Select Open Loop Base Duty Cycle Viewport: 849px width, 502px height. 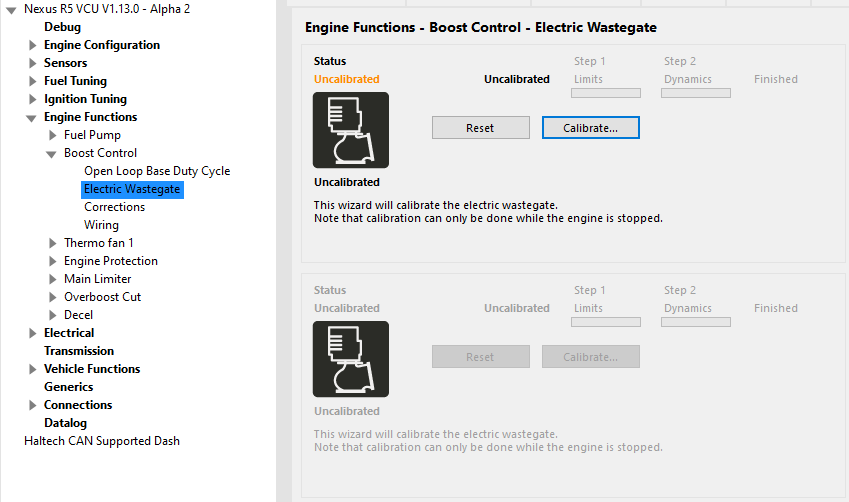tap(157, 171)
